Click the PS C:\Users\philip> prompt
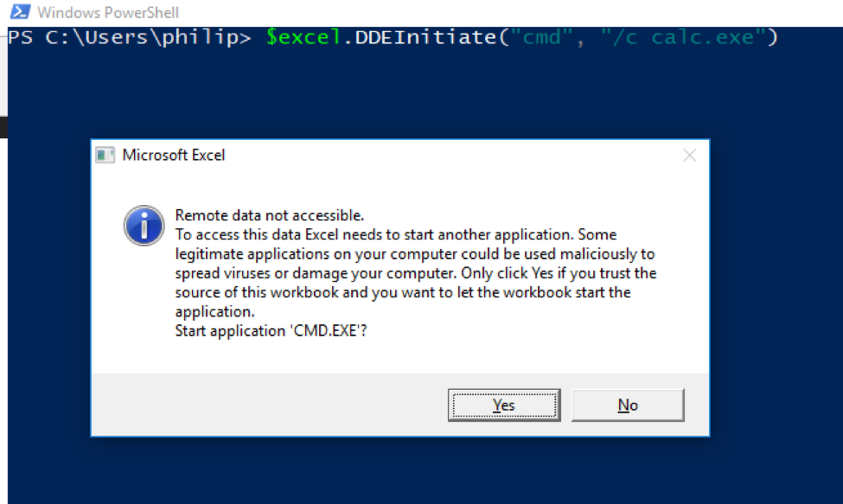Viewport: 843px width, 504px height. tap(130, 37)
